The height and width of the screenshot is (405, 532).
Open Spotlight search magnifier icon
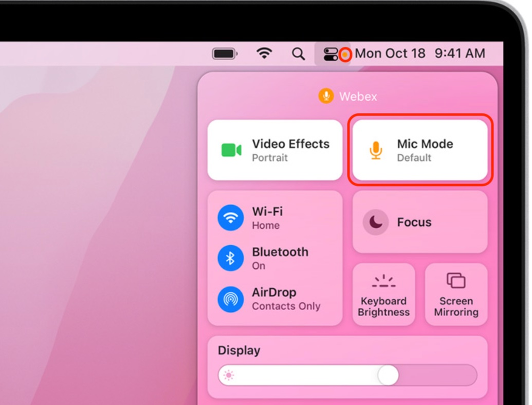click(298, 54)
